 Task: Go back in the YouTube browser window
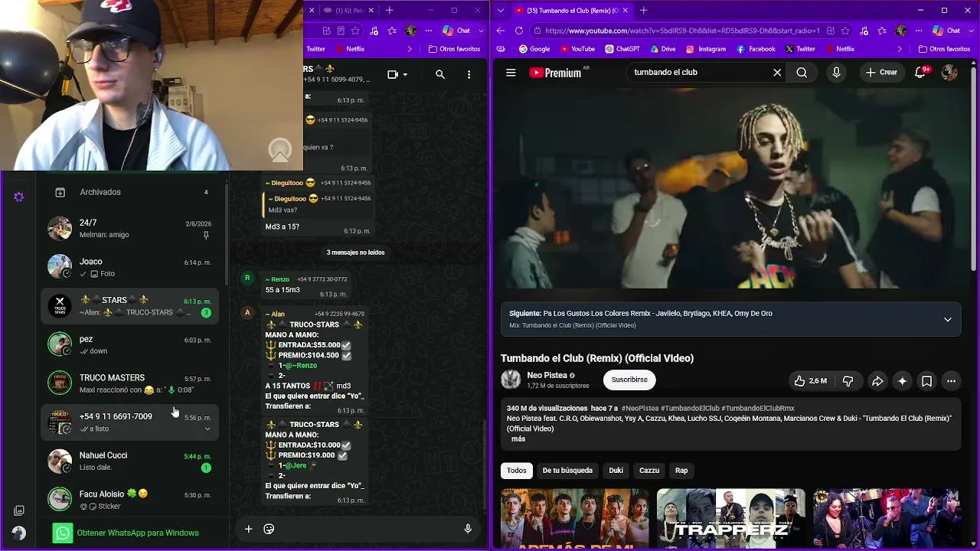point(501,31)
